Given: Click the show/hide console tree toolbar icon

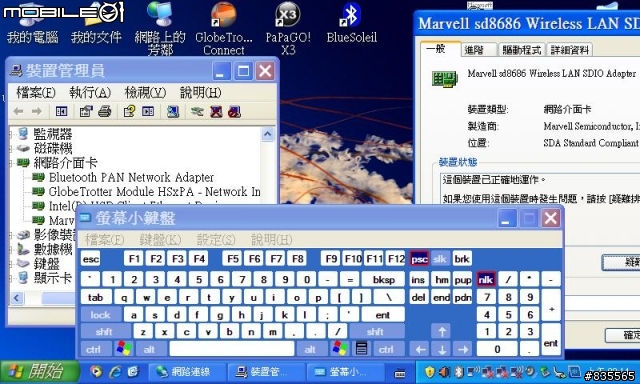Looking at the screenshot, I should point(61,111).
